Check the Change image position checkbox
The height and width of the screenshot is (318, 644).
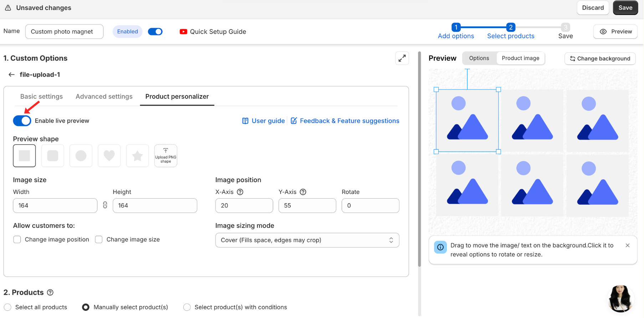click(x=17, y=240)
